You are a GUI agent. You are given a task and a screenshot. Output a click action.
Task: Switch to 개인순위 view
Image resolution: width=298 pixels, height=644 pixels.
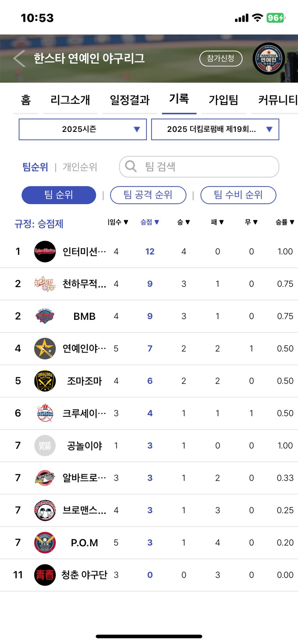coord(80,167)
